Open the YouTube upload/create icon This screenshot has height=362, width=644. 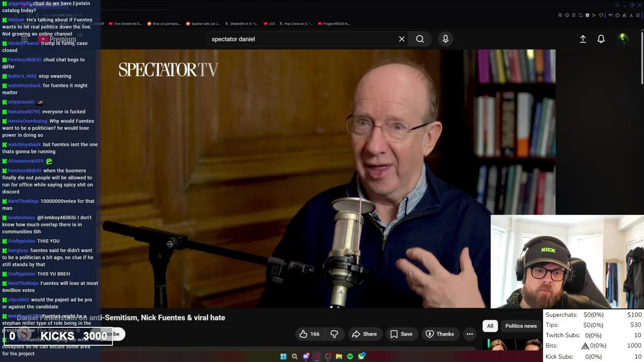pyautogui.click(x=583, y=39)
